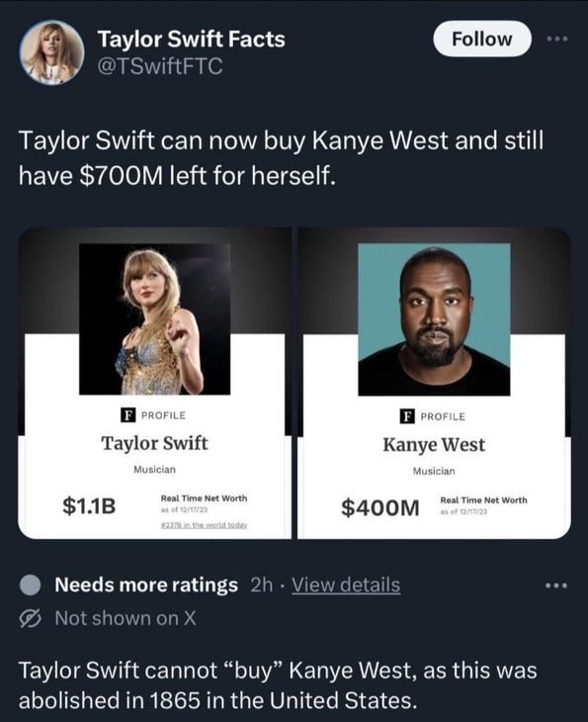Click the gray 'Needs more ratings' status dot
Screen dimensions: 588x722
tap(31, 586)
